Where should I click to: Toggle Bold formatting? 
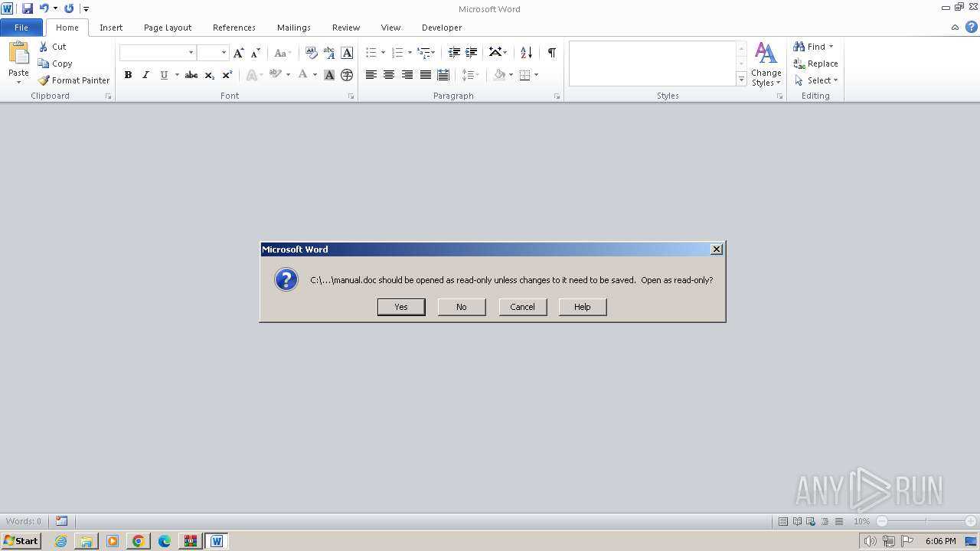pyautogui.click(x=128, y=75)
